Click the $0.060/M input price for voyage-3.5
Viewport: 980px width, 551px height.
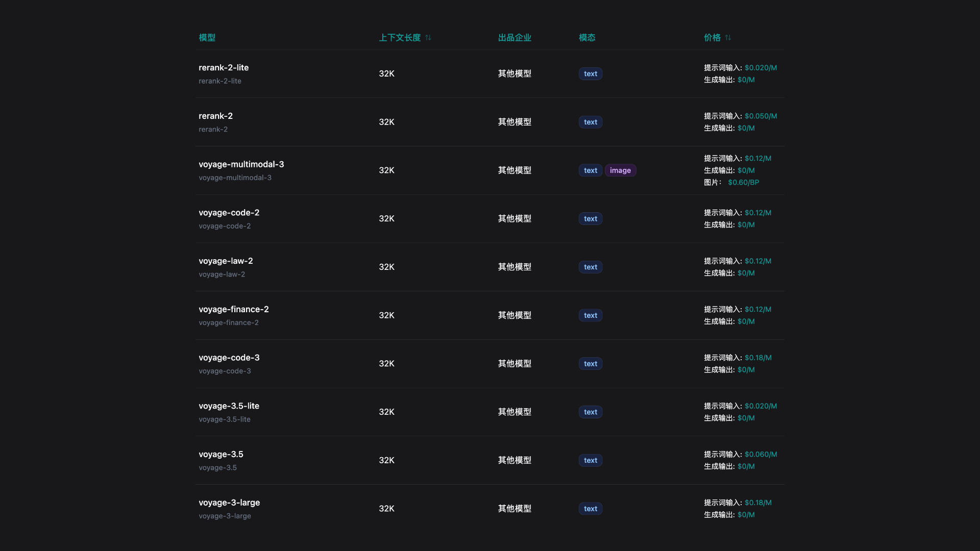click(x=761, y=455)
